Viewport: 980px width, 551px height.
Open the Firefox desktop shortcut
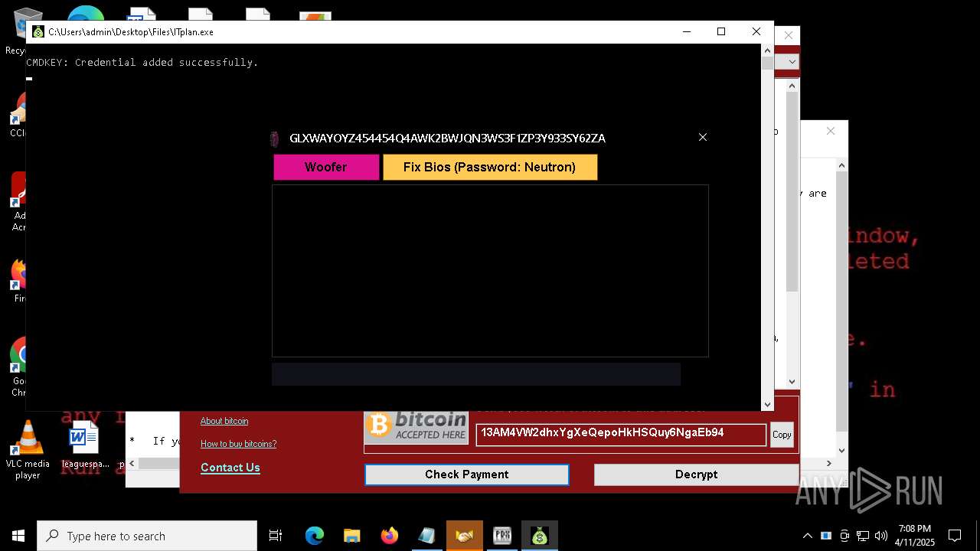(18, 281)
